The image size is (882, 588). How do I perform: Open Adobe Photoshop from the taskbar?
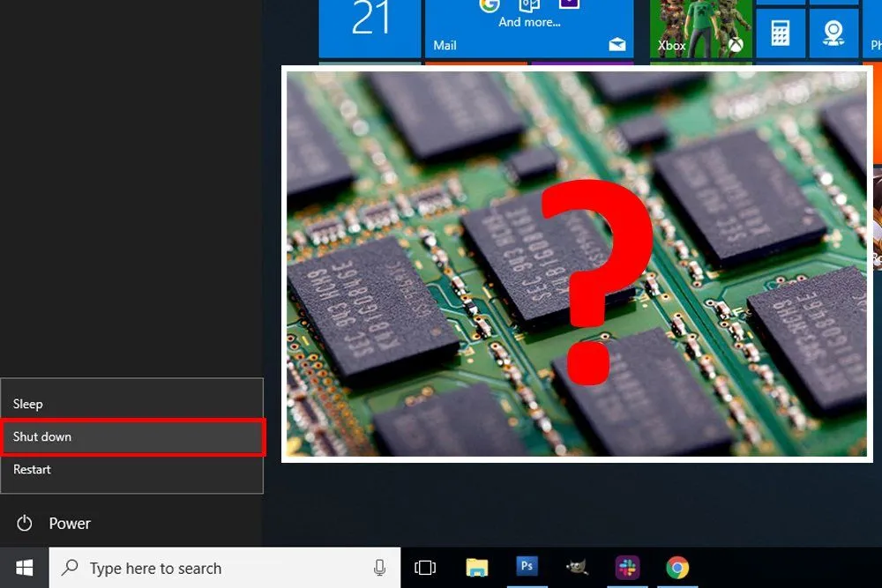(527, 567)
